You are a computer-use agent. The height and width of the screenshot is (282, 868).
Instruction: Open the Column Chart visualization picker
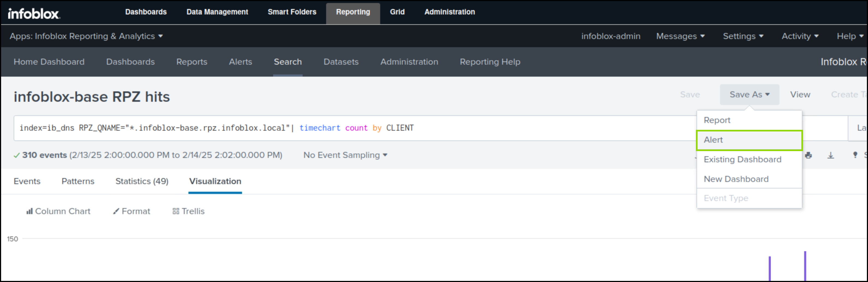click(58, 211)
